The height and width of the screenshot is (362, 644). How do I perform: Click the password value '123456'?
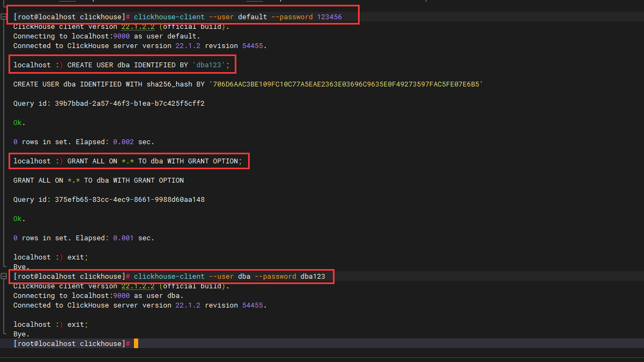pos(329,17)
